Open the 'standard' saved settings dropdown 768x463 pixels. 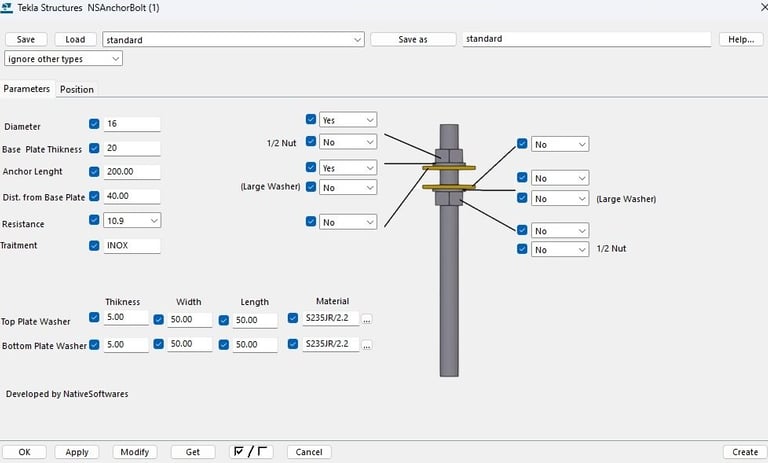[x=233, y=40]
